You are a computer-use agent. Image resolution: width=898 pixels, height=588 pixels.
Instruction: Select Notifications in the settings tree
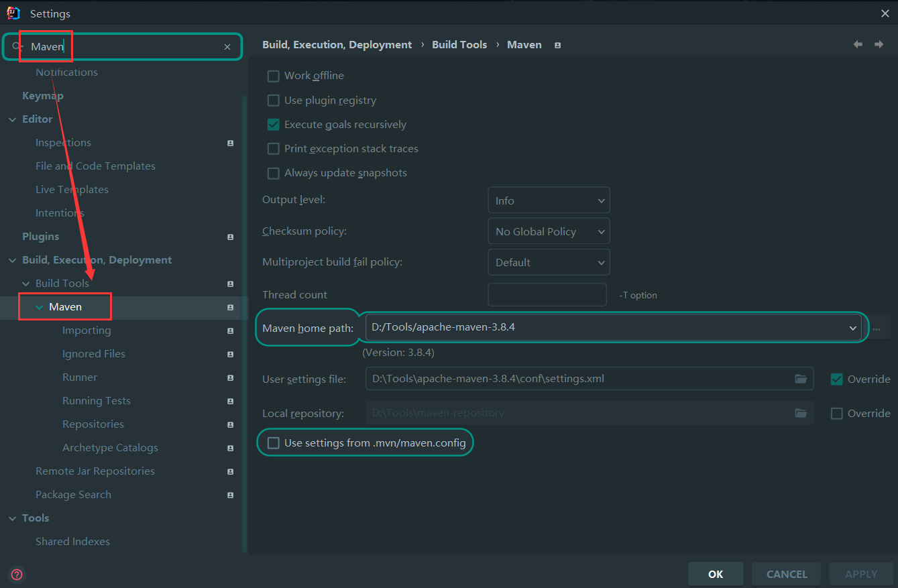click(x=66, y=72)
